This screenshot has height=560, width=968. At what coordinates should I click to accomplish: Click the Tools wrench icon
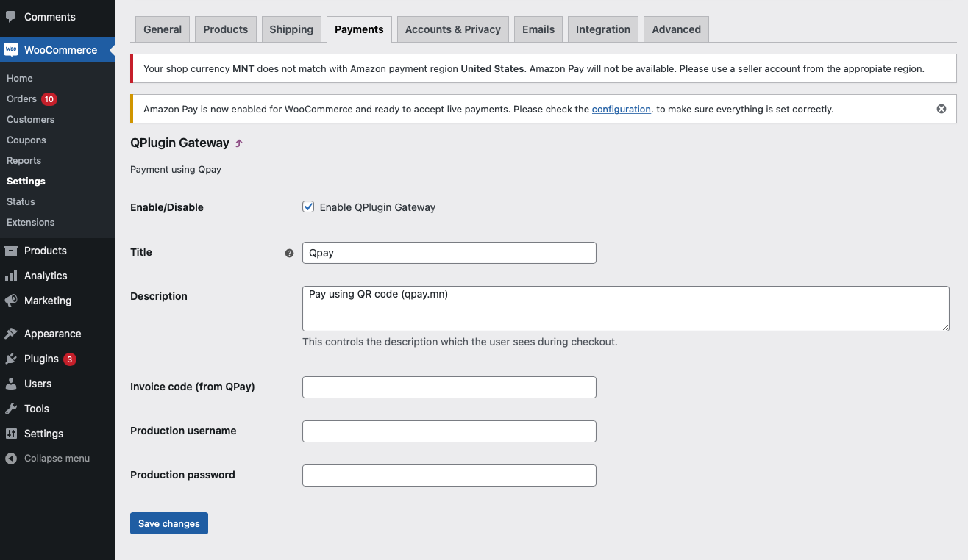point(11,409)
